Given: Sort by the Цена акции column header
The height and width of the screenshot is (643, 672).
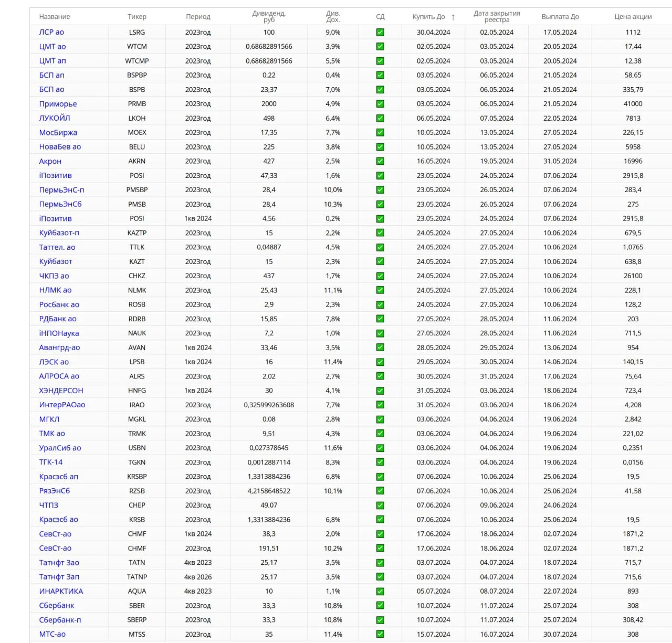Looking at the screenshot, I should pos(633,17).
